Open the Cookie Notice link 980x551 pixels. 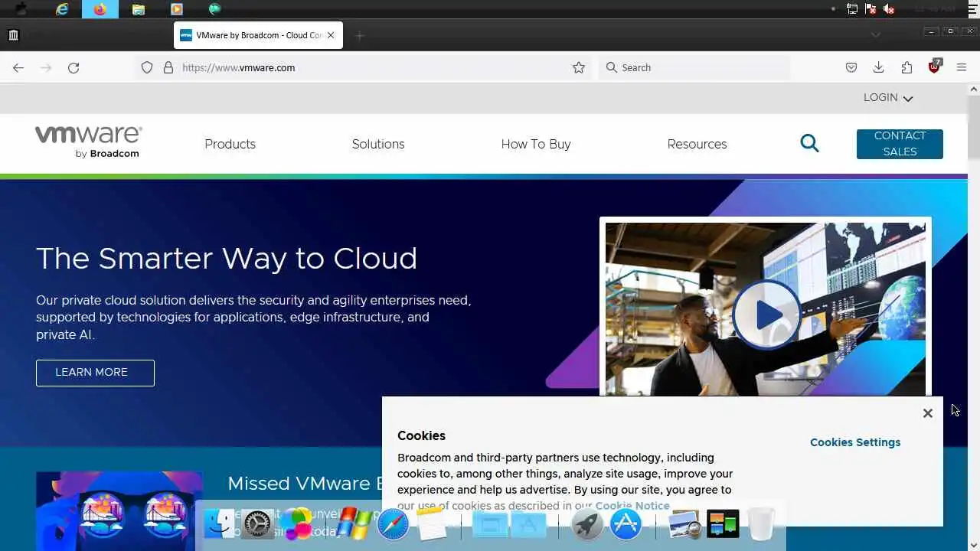tap(632, 506)
